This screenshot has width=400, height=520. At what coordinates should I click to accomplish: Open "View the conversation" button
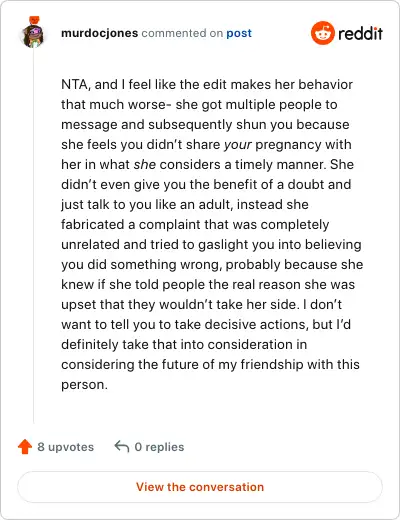pyautogui.click(x=200, y=487)
